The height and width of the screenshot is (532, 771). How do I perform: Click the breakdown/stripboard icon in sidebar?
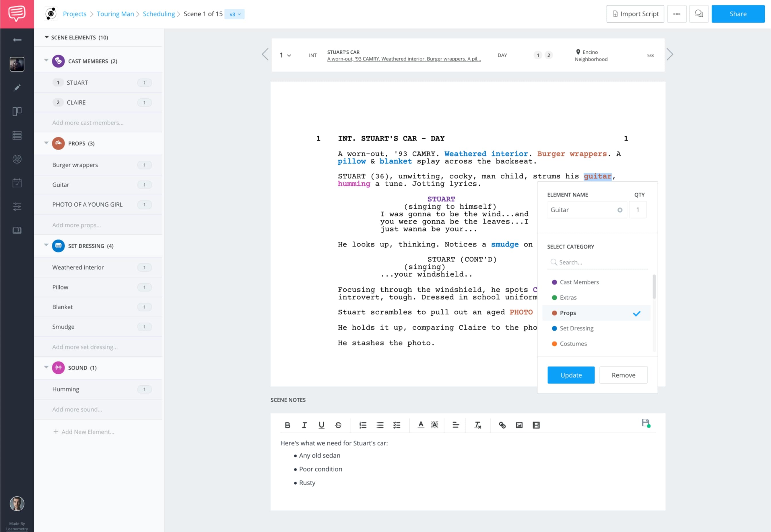click(16, 135)
